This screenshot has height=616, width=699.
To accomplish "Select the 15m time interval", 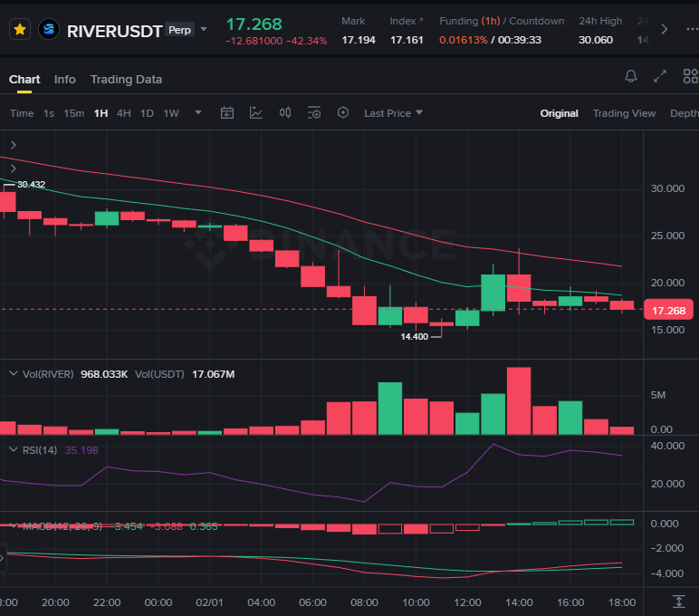I will point(73,113).
